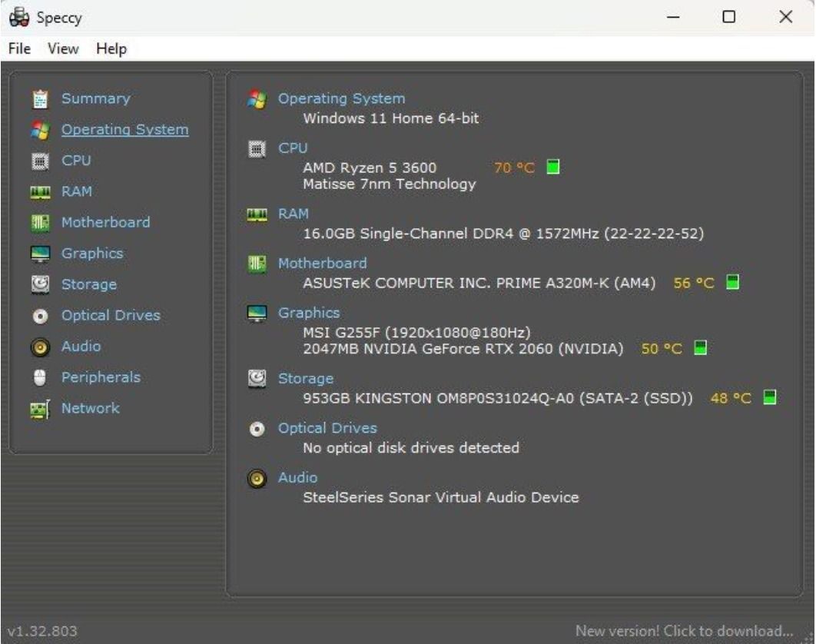Click the Summary clipboard icon in sidebar
The image size is (816, 644).
click(40, 99)
